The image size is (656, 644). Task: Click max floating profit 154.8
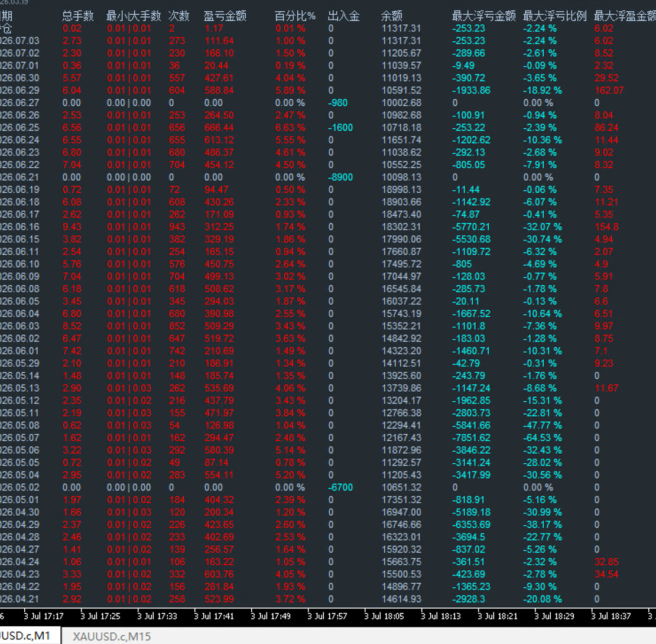tap(606, 227)
